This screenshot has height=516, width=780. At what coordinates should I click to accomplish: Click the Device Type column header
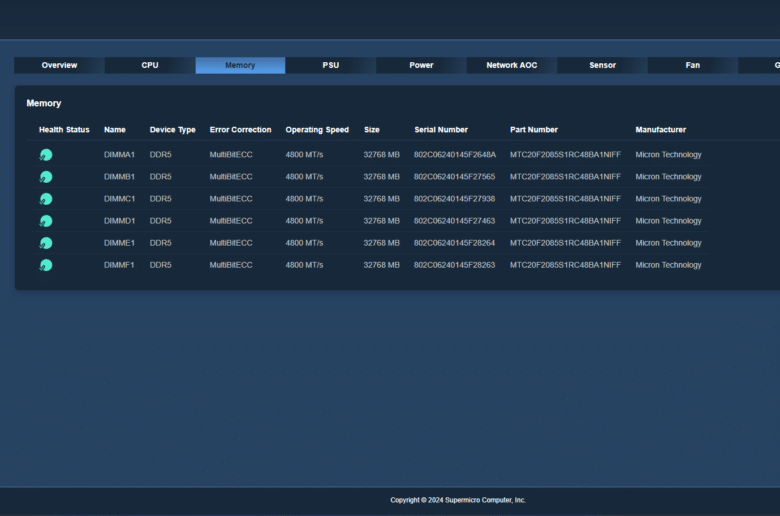pos(173,130)
